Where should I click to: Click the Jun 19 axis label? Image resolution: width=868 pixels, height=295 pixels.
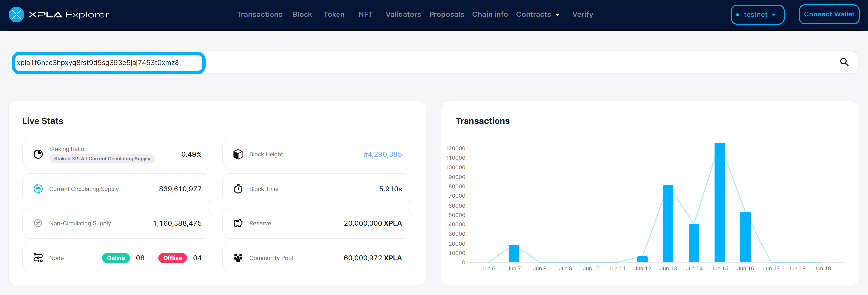click(x=822, y=268)
